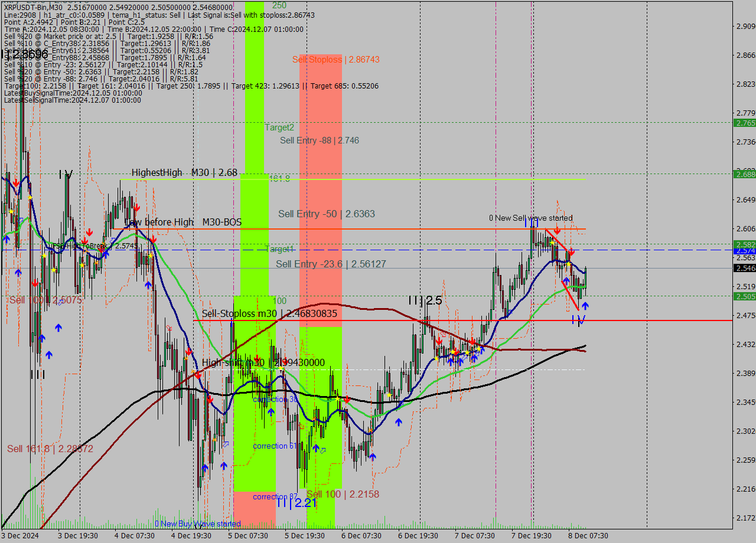Image resolution: width=756 pixels, height=543 pixels.
Task: Select the 'Sell 100 | 2.5075' label
Action: (45, 300)
